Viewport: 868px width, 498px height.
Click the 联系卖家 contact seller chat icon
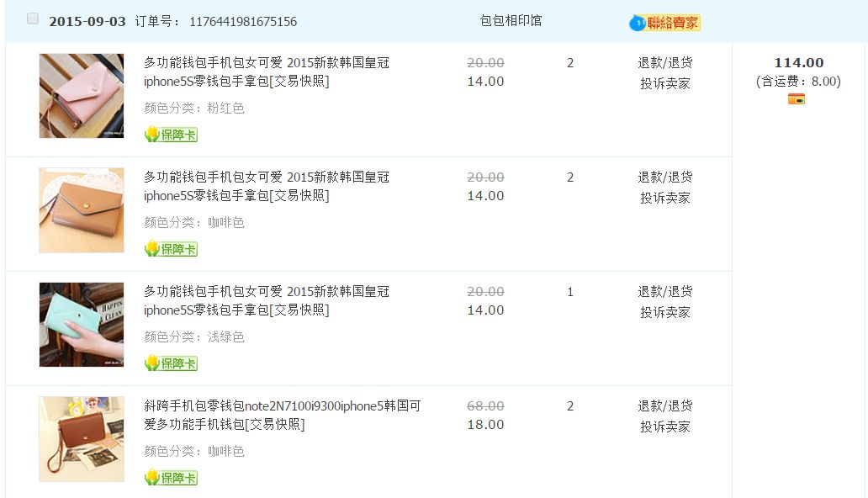[x=664, y=23]
